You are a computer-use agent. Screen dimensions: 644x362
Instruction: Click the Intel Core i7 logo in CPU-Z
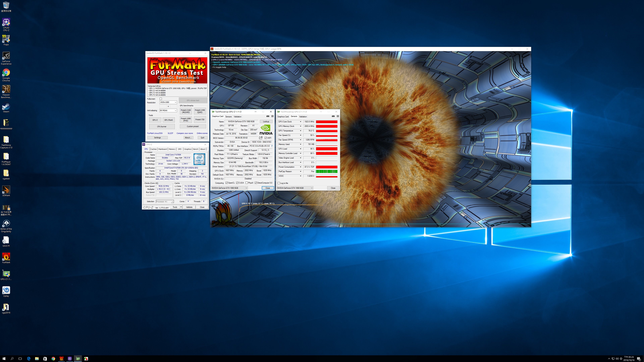(199, 159)
